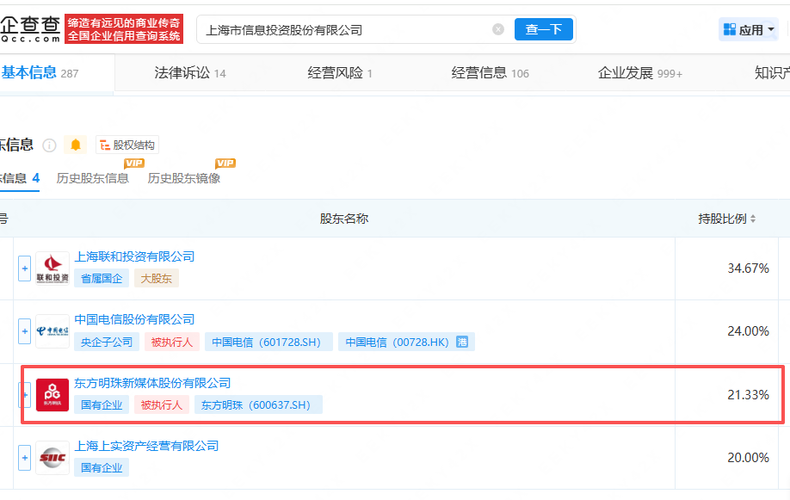This screenshot has width=790, height=500.
Task: Click 中国电信 company logo
Action: [x=52, y=331]
